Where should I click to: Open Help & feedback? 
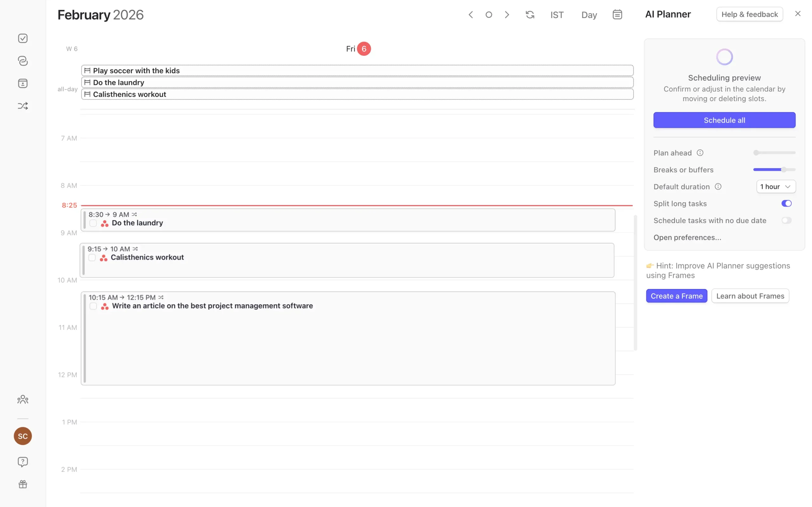[x=749, y=14]
